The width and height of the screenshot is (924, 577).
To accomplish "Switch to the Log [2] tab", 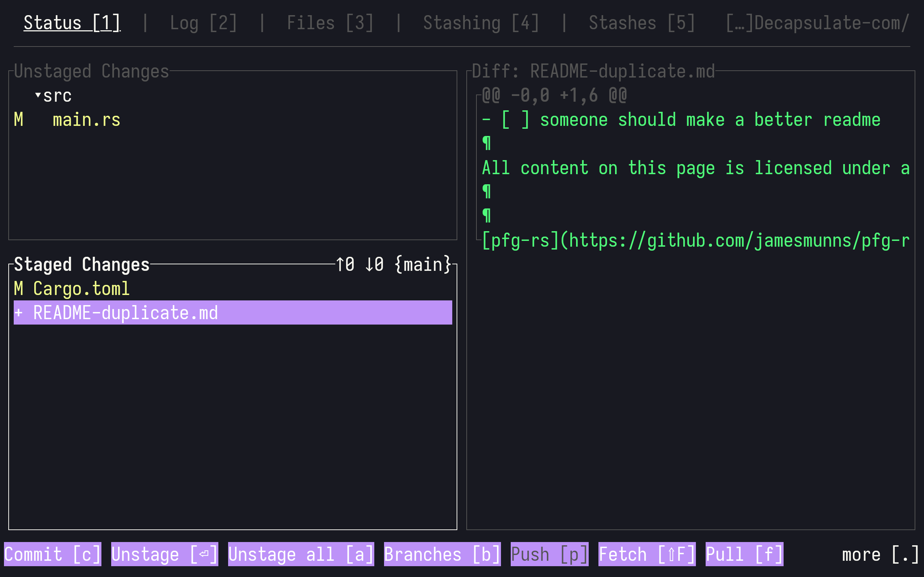I will tap(203, 23).
